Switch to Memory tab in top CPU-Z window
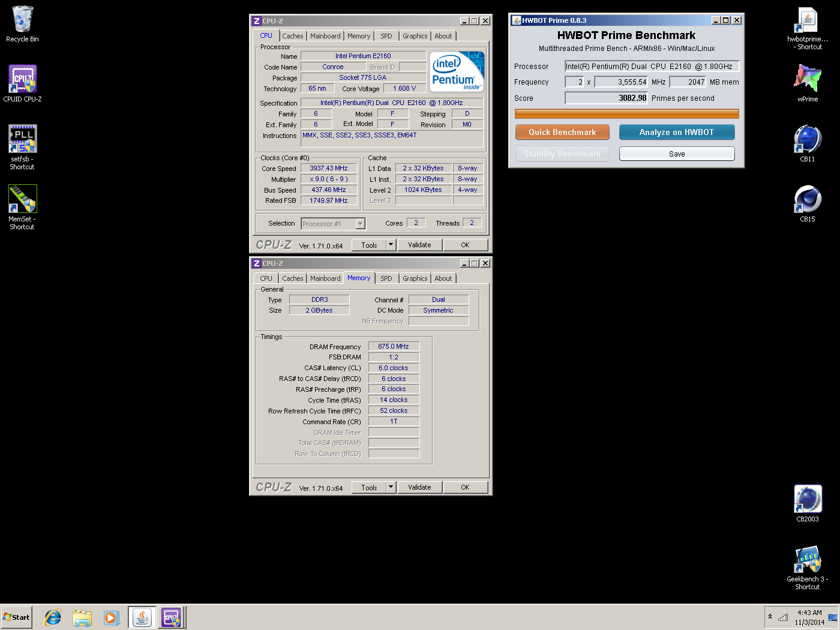The width and height of the screenshot is (840, 630). click(x=359, y=36)
